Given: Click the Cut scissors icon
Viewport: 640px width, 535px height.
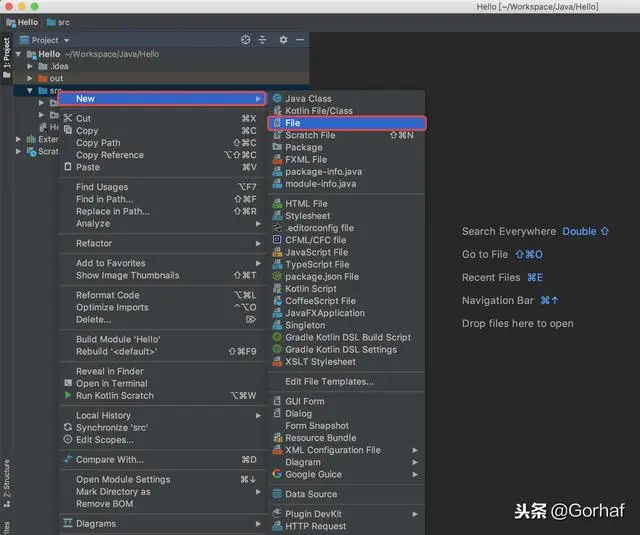Looking at the screenshot, I should pos(68,118).
